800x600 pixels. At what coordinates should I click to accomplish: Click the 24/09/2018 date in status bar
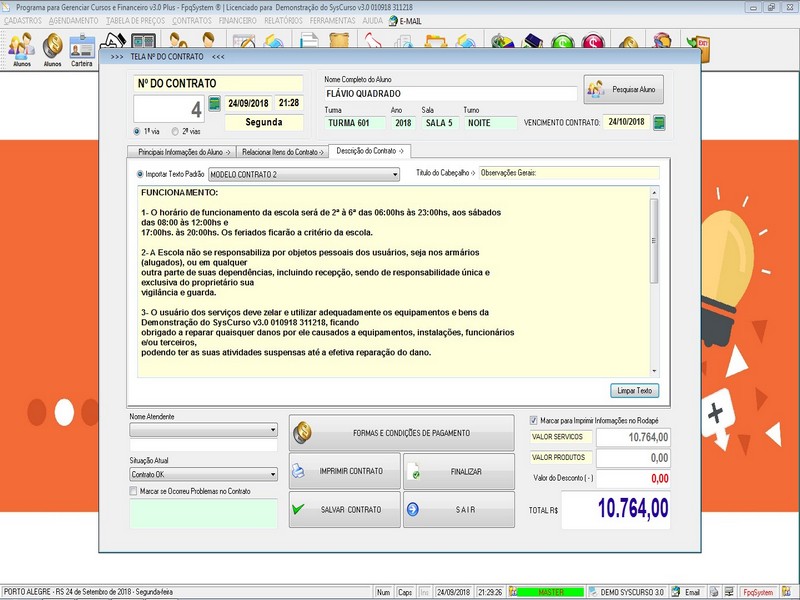[454, 592]
